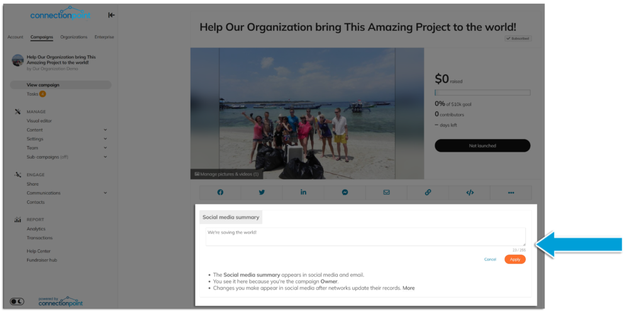Expand the Content submenu chevron
The width and height of the screenshot is (644, 321).
105,130
